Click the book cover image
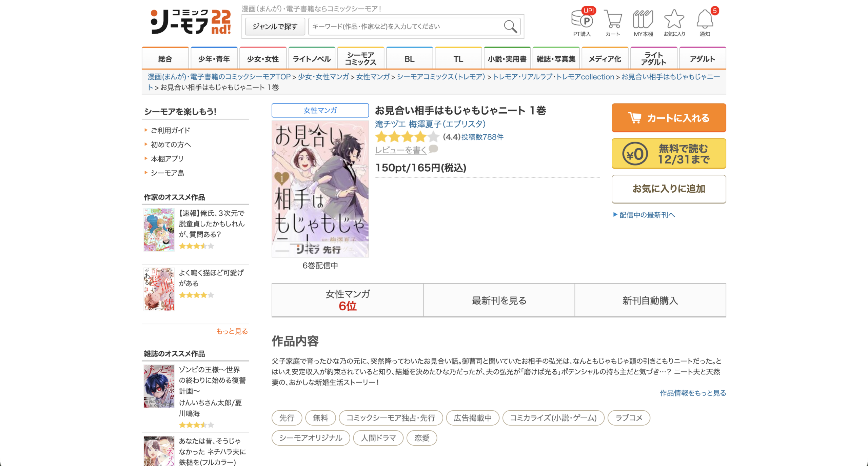Viewport: 868px width, 466px height. coord(320,189)
